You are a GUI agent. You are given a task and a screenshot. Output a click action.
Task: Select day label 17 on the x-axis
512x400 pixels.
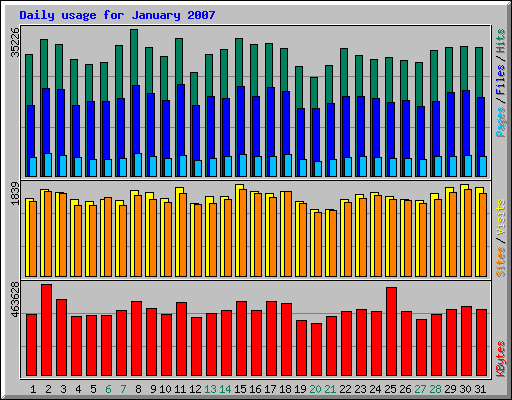[x=270, y=389]
